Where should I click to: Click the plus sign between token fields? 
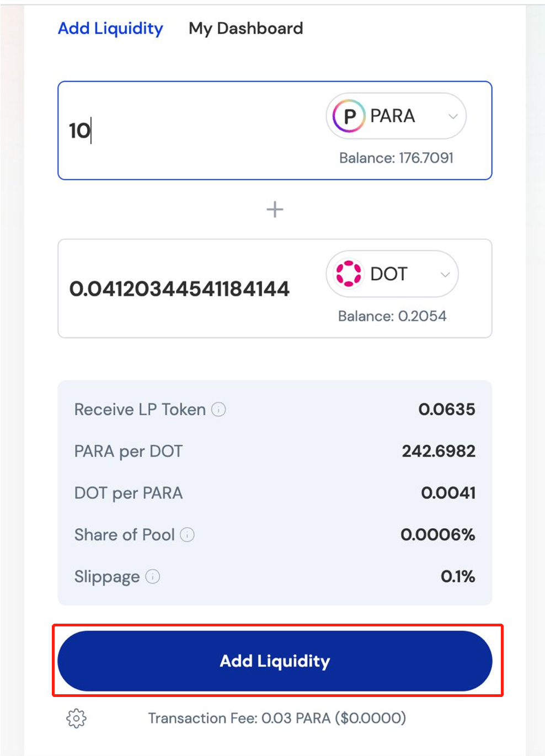click(275, 210)
